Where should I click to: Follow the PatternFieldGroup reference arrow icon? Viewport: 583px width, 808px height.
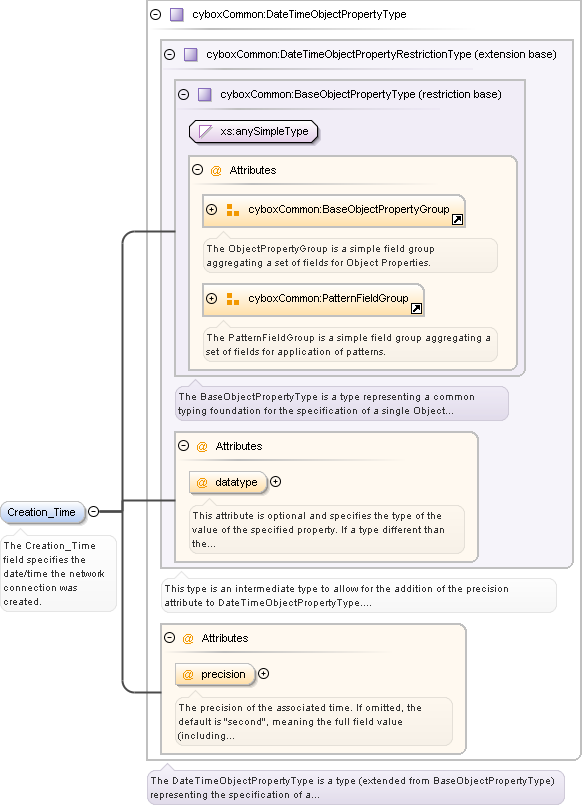click(416, 309)
